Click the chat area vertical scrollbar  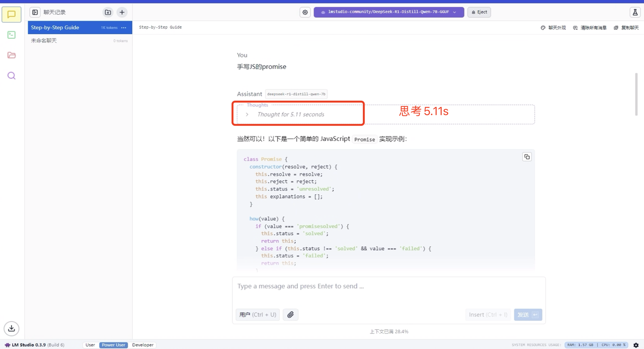636,94
